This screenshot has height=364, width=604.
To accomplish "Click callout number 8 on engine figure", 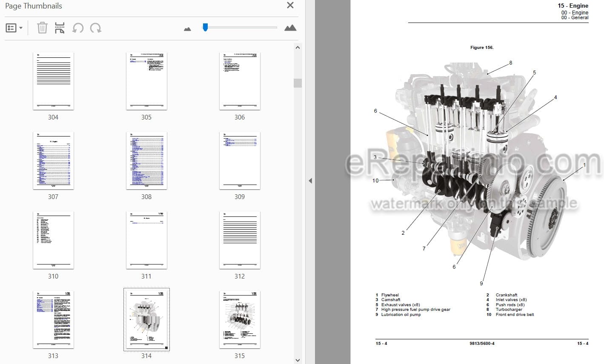I will click(511, 63).
